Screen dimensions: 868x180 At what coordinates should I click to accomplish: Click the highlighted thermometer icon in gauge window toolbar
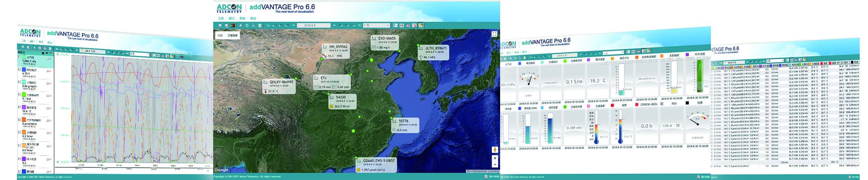(x=643, y=51)
